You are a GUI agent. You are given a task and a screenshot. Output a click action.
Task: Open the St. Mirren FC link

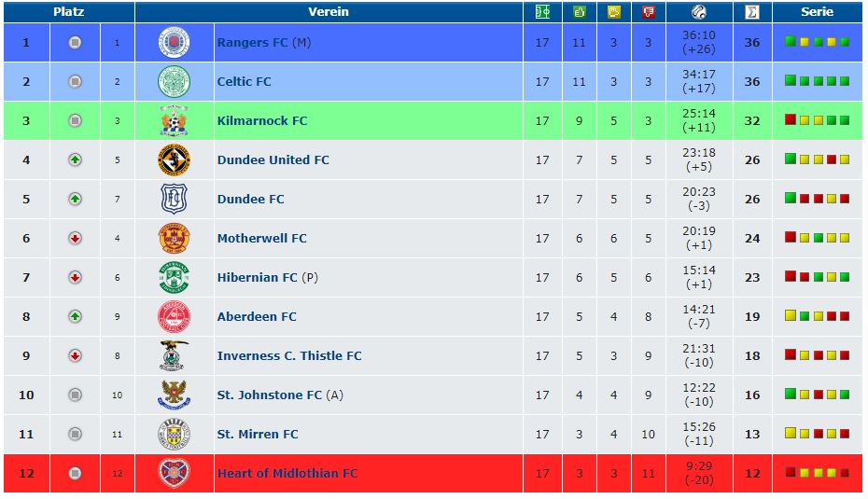[258, 435]
